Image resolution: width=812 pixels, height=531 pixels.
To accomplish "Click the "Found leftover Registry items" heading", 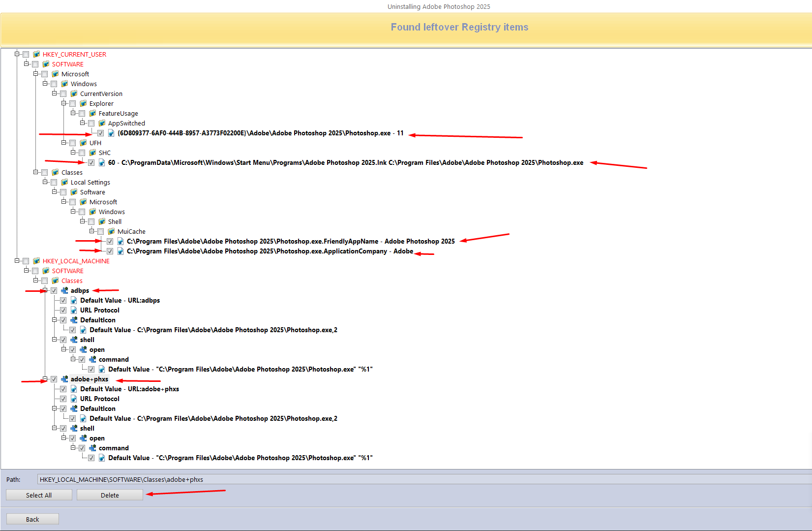I will [459, 27].
